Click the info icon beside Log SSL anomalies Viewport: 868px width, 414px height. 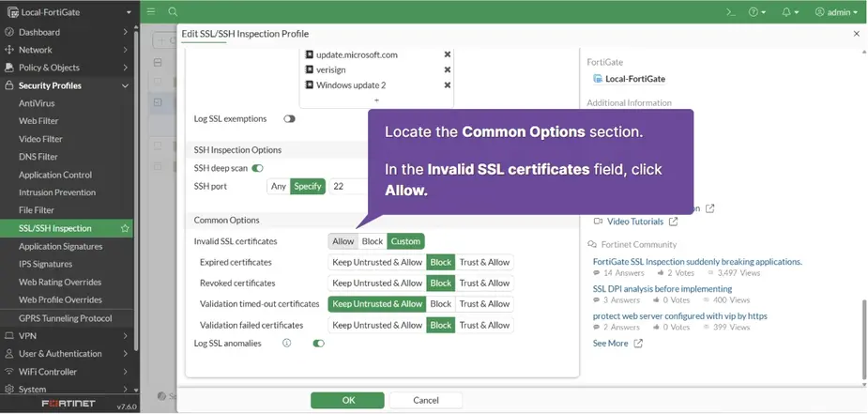(287, 344)
